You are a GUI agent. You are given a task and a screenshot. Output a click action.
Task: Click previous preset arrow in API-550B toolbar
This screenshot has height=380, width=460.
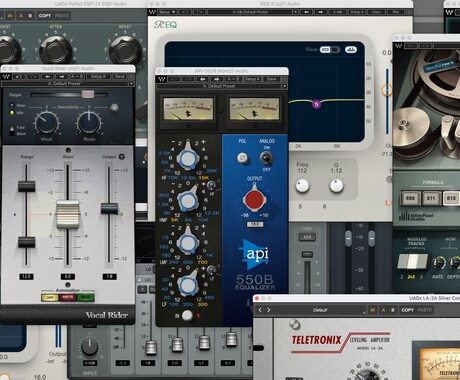(203, 79)
